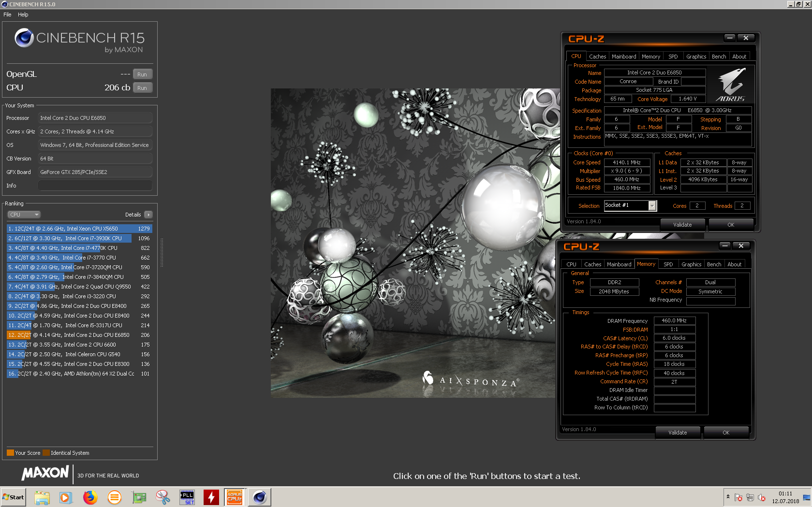Switch to Caches tab in upper CPU-Z
The height and width of the screenshot is (507, 812).
pos(597,57)
